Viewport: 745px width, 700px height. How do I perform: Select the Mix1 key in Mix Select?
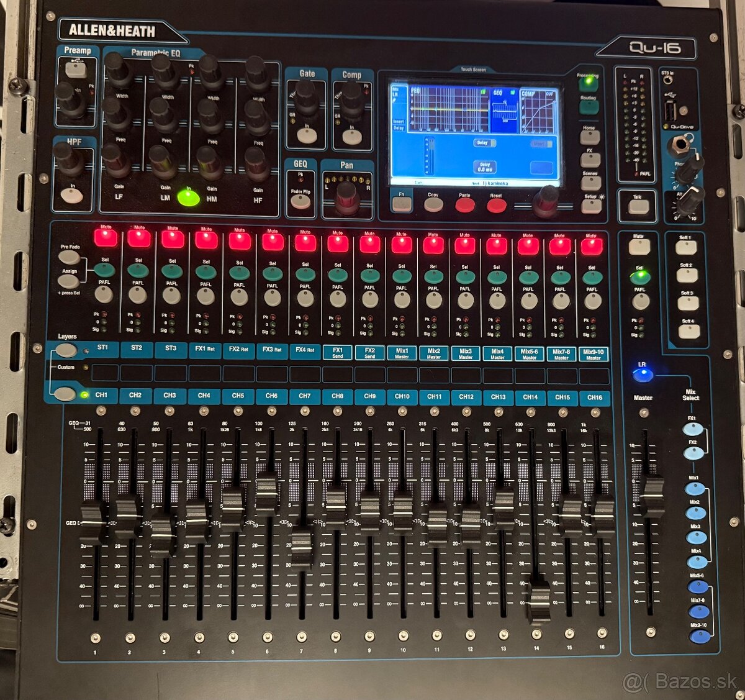[695, 489]
